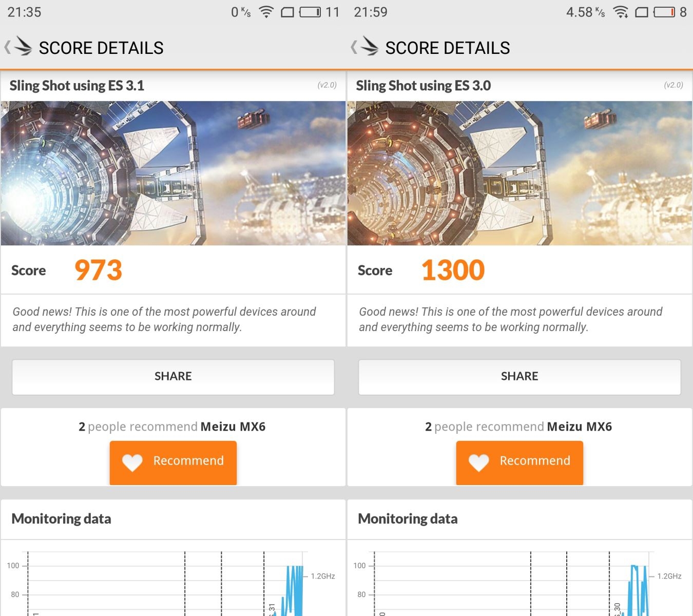This screenshot has height=616, width=693.
Task: Tap the Sling Shot using ES 3.1 title
Action: pos(77,86)
